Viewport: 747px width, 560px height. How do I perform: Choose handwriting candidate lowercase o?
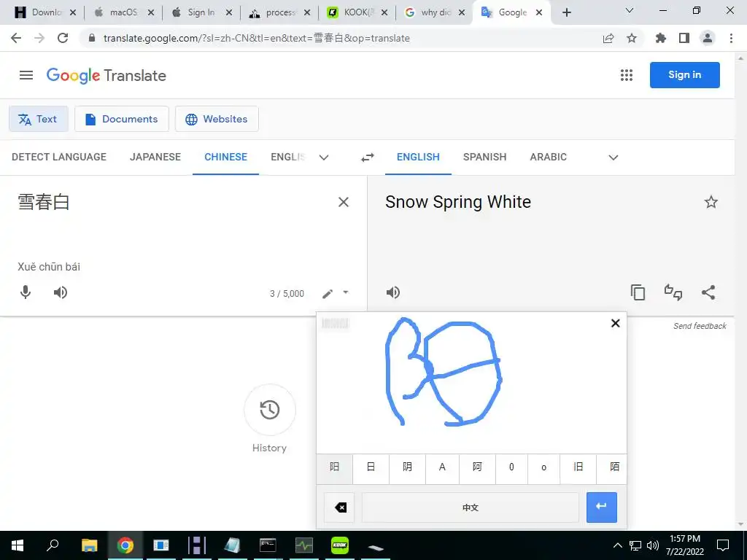click(544, 467)
